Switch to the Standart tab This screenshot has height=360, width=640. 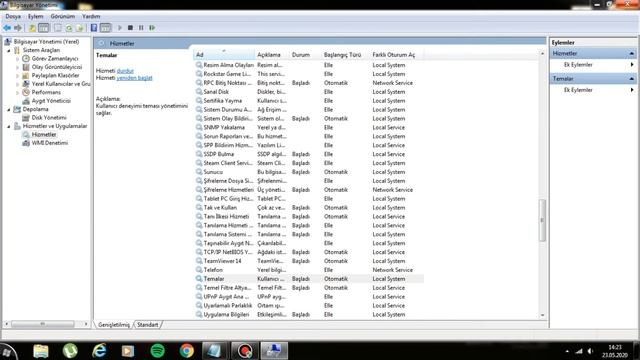(147, 324)
